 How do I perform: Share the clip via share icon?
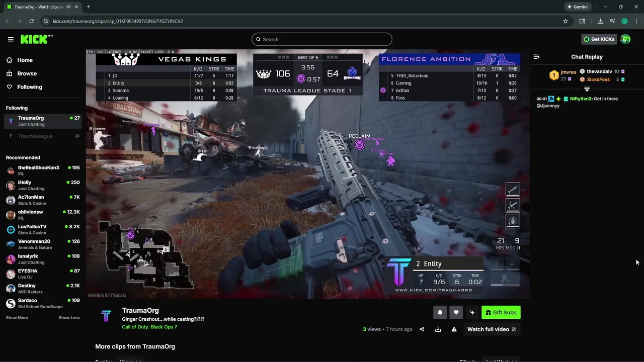[x=422, y=329]
